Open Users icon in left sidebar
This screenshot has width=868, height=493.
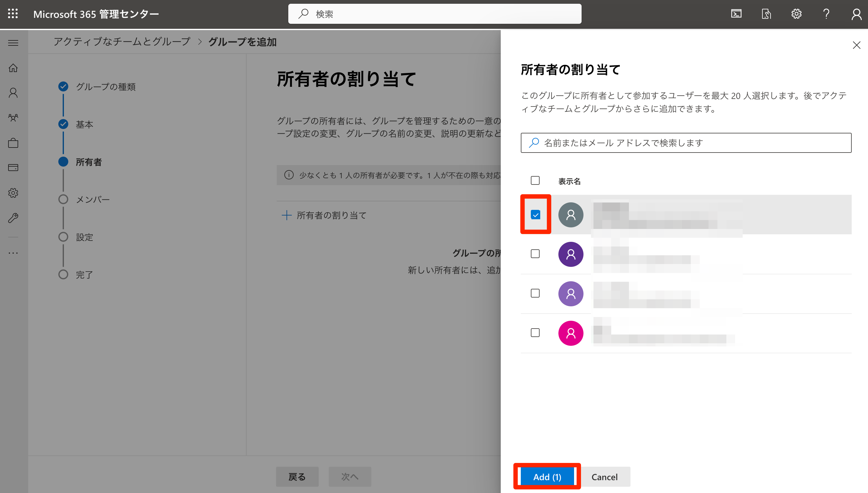[x=13, y=93]
